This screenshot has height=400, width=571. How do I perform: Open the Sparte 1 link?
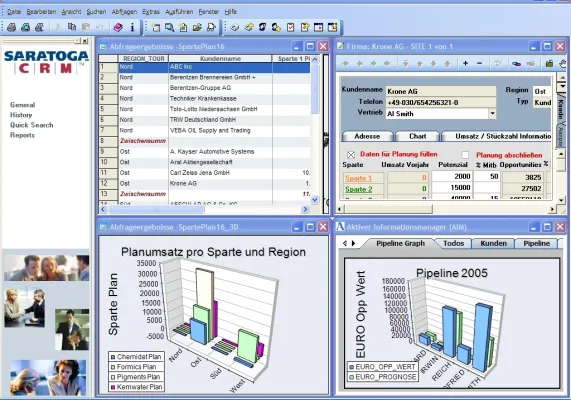[x=358, y=178]
